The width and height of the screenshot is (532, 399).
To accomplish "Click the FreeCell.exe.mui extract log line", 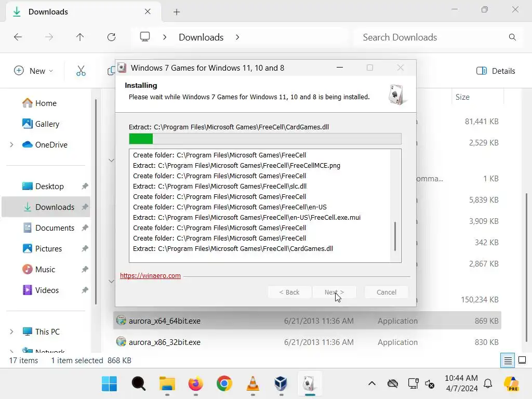I will pos(247,217).
